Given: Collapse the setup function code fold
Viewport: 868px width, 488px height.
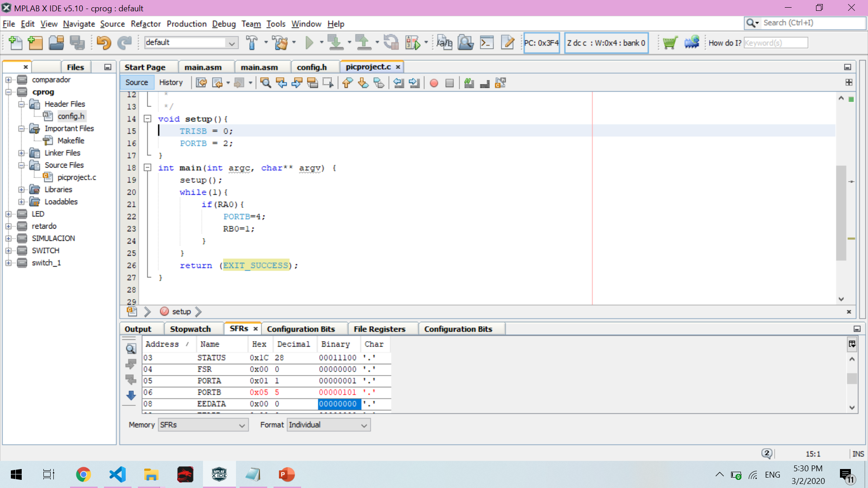Looking at the screenshot, I should [x=147, y=119].
